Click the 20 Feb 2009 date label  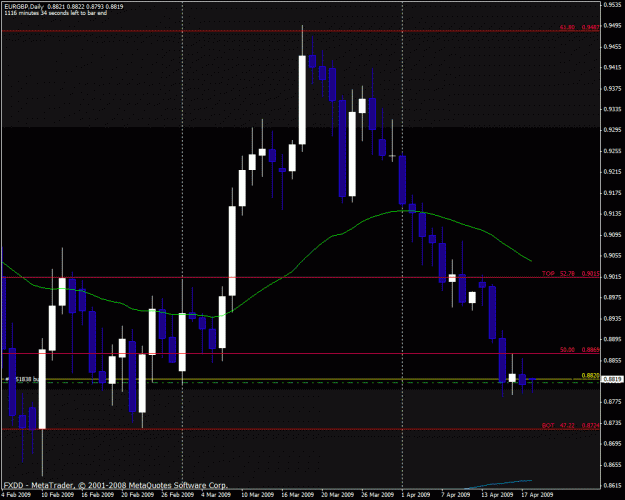click(138, 495)
